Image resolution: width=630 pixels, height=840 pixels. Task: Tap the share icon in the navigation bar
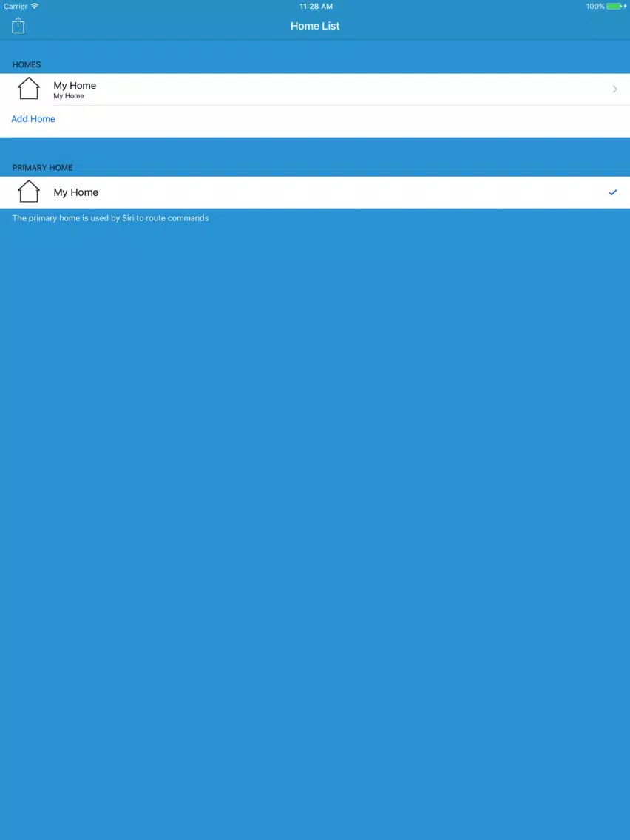coord(18,25)
